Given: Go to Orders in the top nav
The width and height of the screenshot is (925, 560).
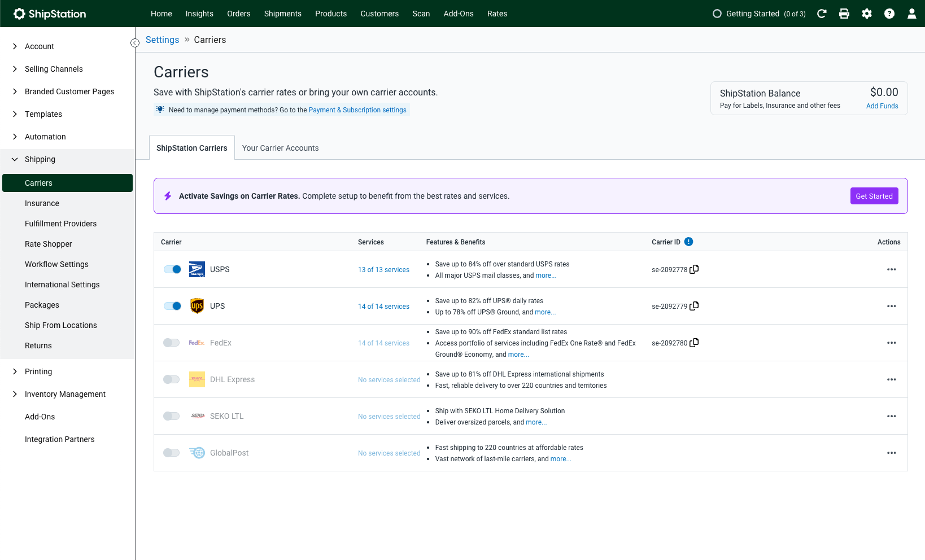Looking at the screenshot, I should point(238,14).
